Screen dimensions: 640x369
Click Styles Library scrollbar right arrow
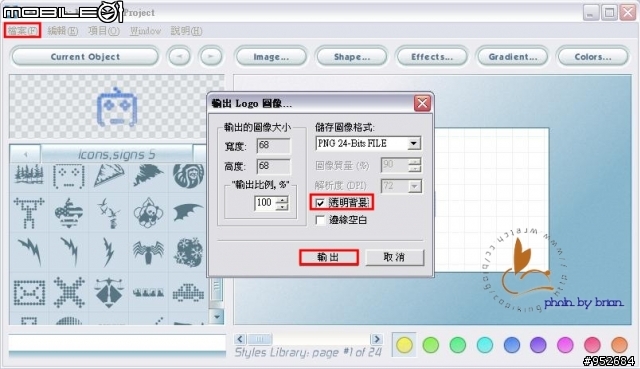point(376,339)
